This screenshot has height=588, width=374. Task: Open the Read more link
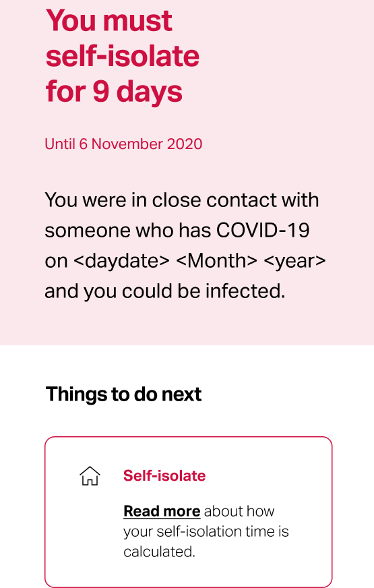[x=162, y=511]
